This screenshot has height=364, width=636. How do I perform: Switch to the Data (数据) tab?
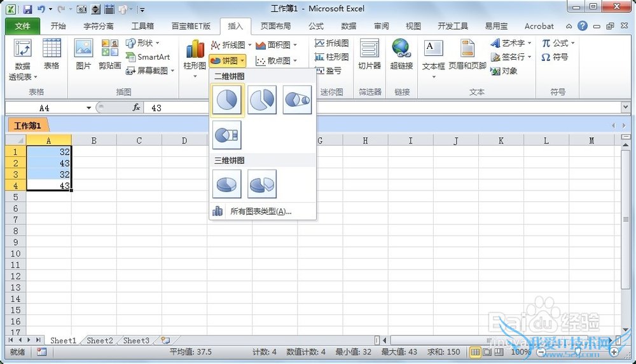tap(349, 26)
